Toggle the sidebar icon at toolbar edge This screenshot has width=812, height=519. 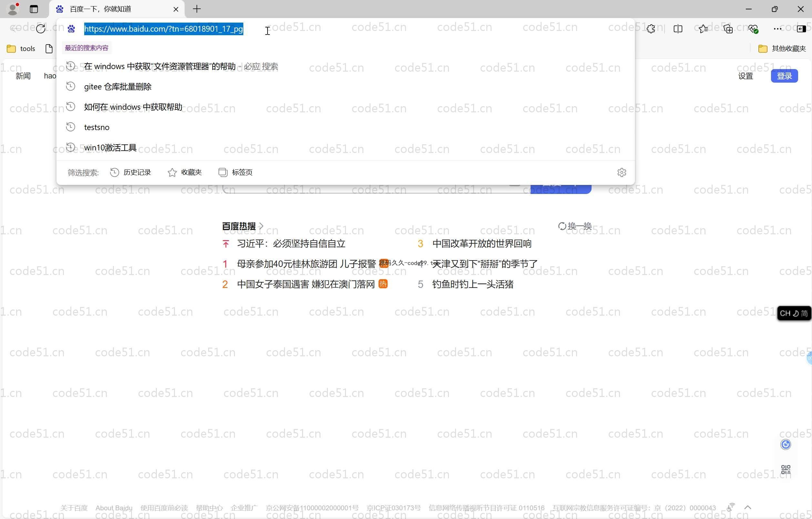[801, 29]
